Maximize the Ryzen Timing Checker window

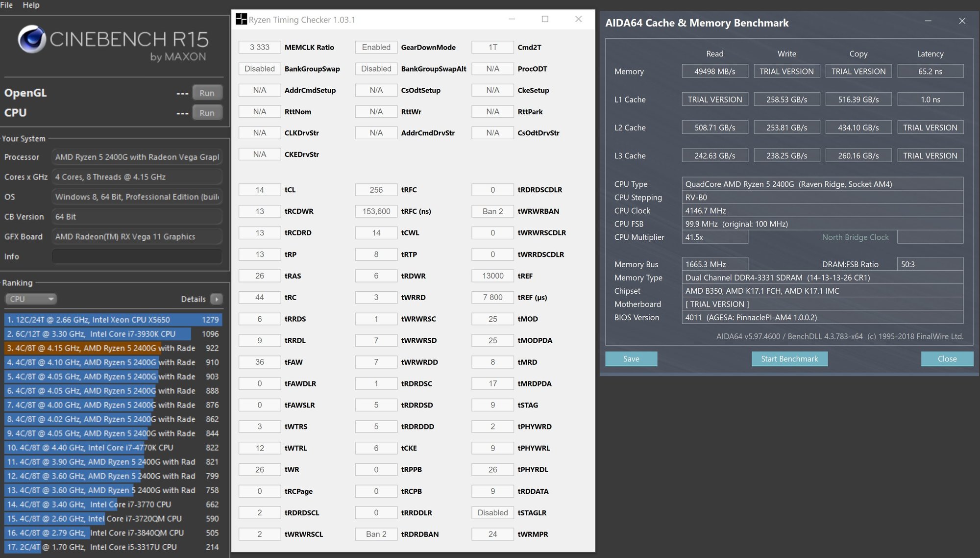pyautogui.click(x=545, y=19)
